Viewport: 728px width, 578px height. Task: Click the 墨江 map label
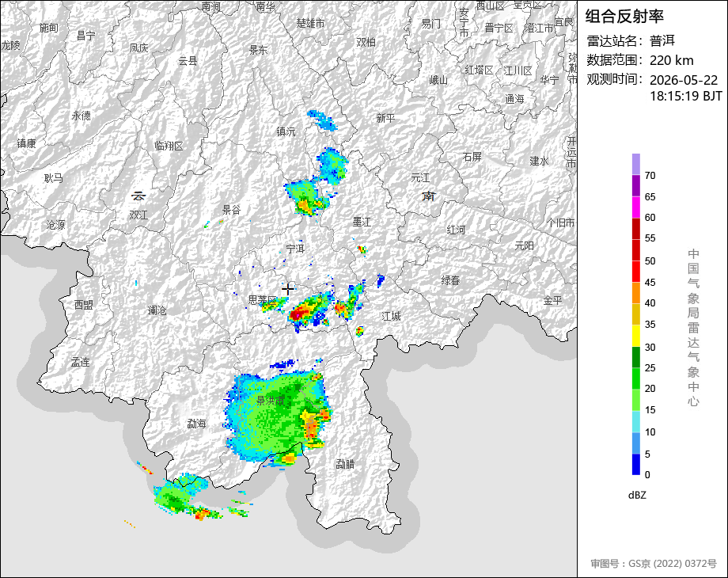[x=362, y=222]
